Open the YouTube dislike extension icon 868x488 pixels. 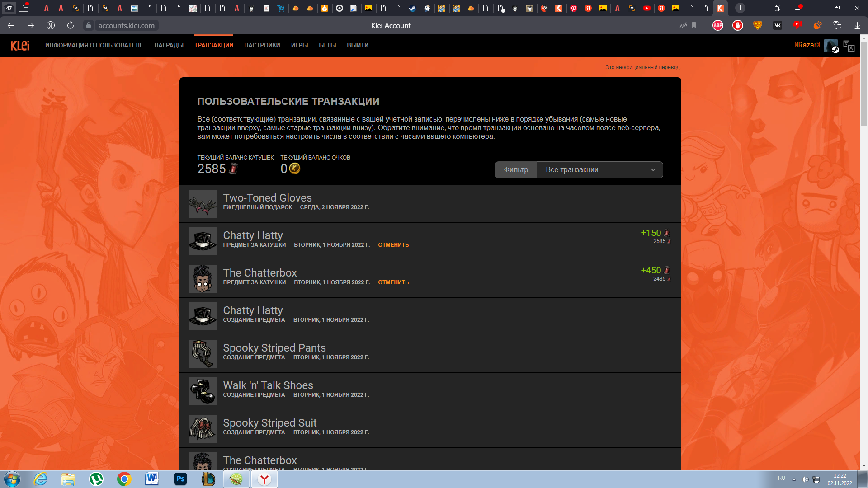(x=797, y=26)
